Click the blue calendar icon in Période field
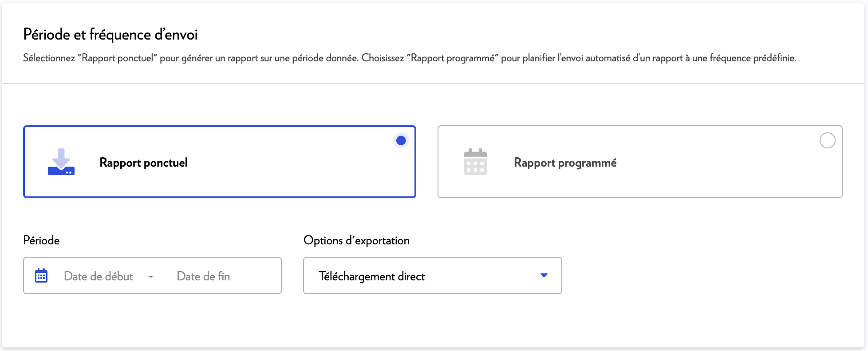868x351 pixels. click(41, 276)
